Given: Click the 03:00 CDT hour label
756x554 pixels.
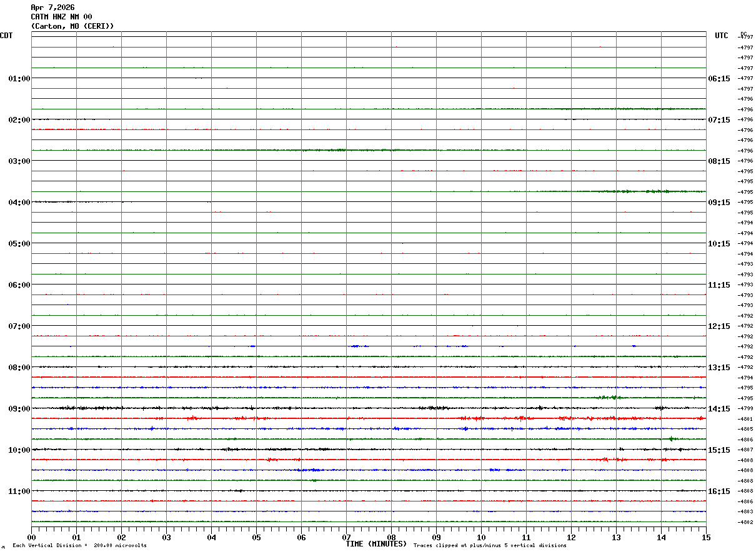Looking at the screenshot, I should pyautogui.click(x=19, y=161).
